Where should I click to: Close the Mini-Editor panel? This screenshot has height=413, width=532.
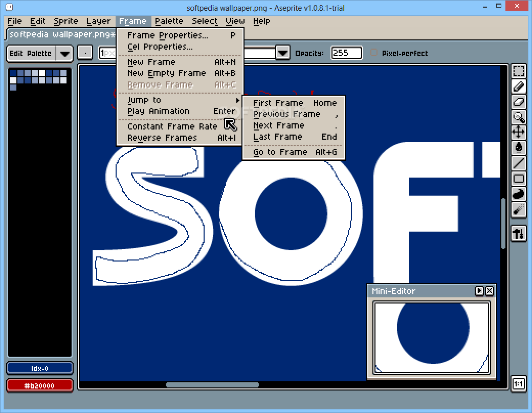[x=489, y=291]
